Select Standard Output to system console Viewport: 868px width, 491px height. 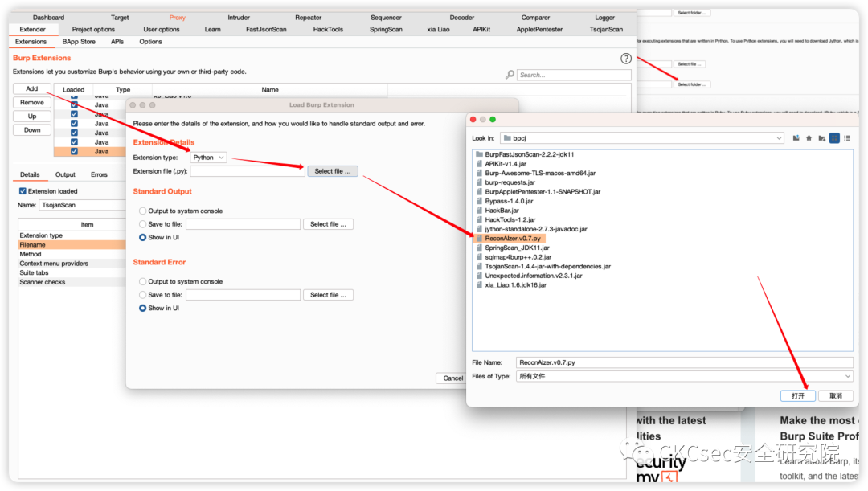click(x=143, y=211)
